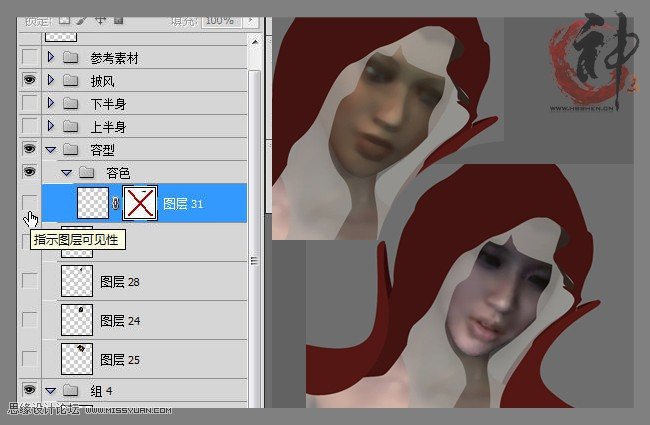Show layer 图层 25
Image resolution: width=650 pixels, height=425 pixels.
coord(29,358)
